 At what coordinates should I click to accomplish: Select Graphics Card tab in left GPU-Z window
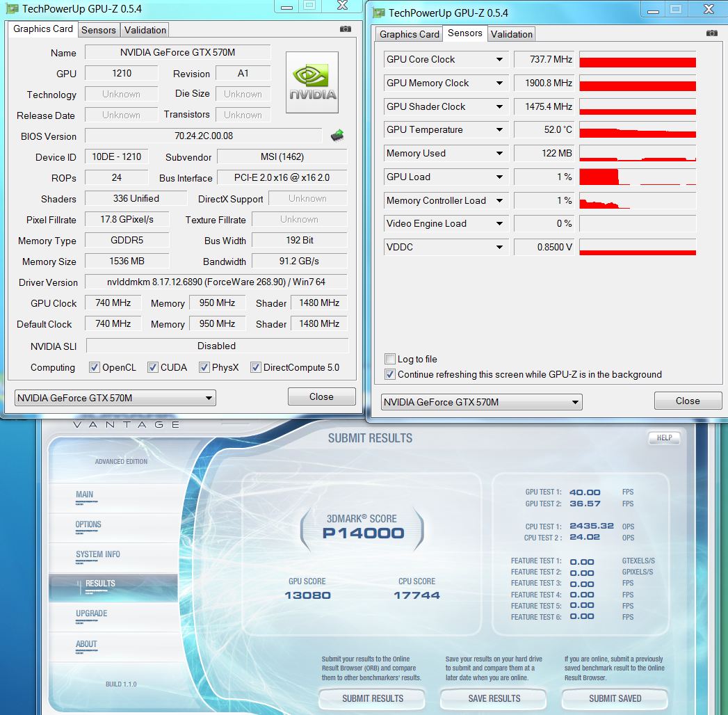[x=42, y=29]
